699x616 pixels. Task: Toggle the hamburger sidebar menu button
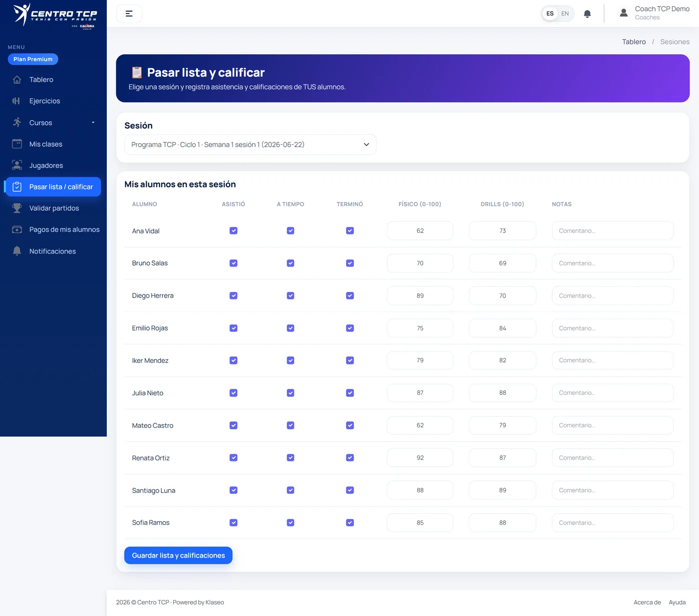129,13
